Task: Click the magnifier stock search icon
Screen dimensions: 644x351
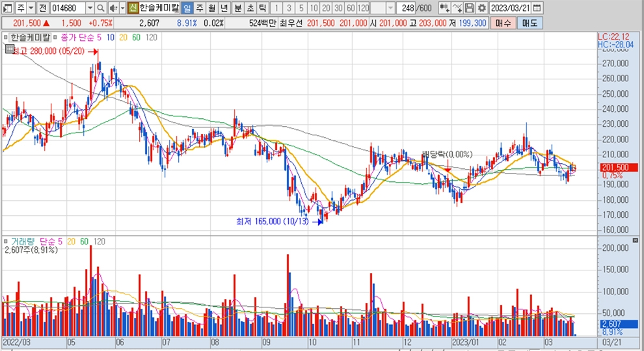Action: (x=101, y=8)
